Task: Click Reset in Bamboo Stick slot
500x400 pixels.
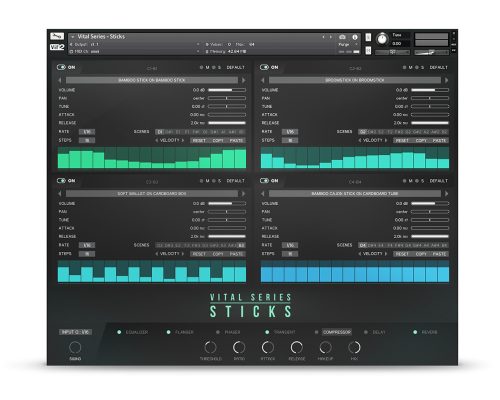Action: click(199, 140)
